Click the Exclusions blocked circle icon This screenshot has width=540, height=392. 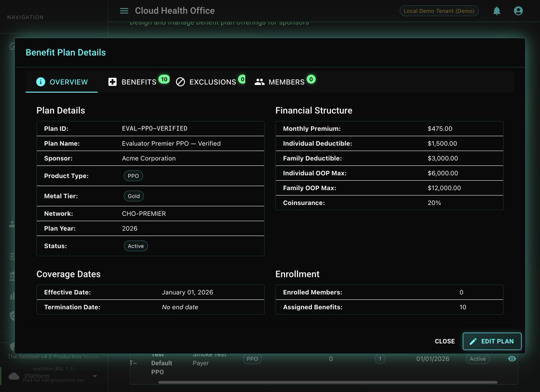pos(180,82)
